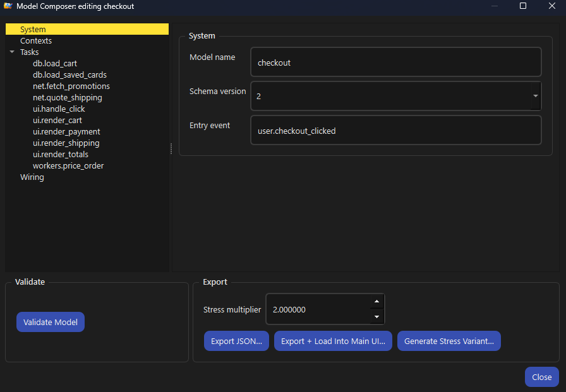The image size is (566, 392).
Task: Click the Stress multiplier value field
Action: pyautogui.click(x=318, y=309)
